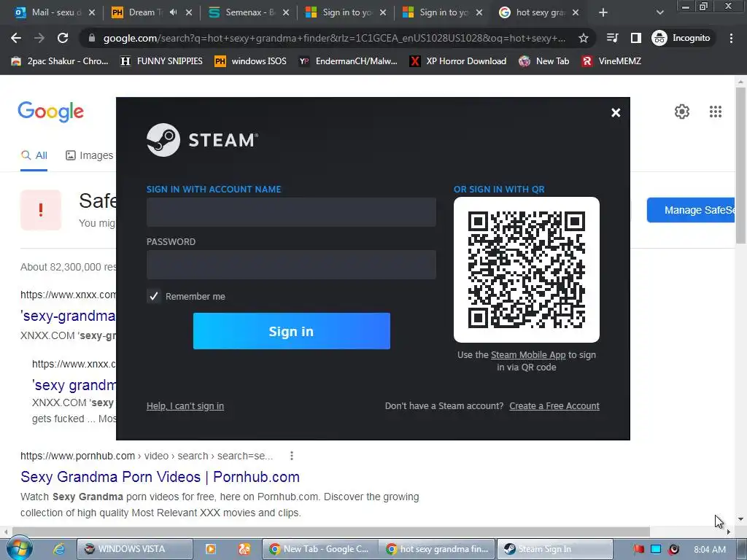Select the All search tab
This screenshot has height=560, width=747.
(x=34, y=155)
